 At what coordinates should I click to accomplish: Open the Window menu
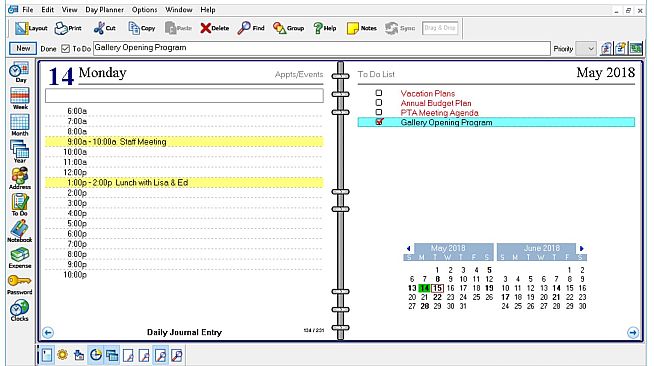coord(179,10)
